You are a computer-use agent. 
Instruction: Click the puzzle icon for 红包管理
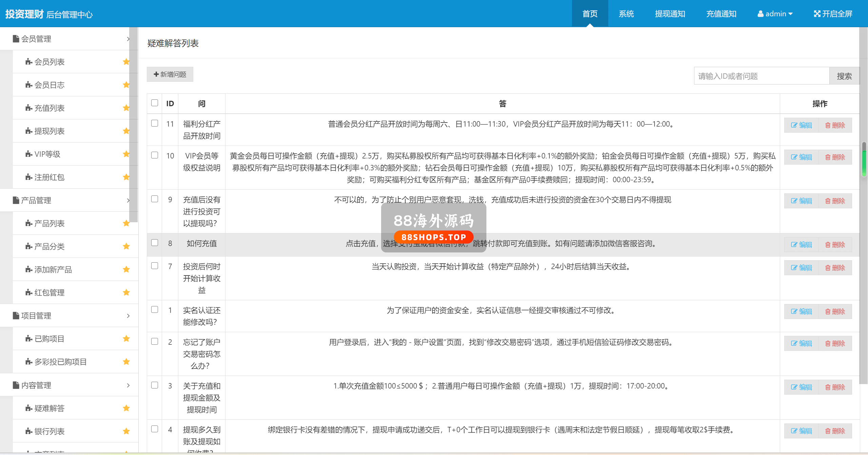(x=29, y=292)
